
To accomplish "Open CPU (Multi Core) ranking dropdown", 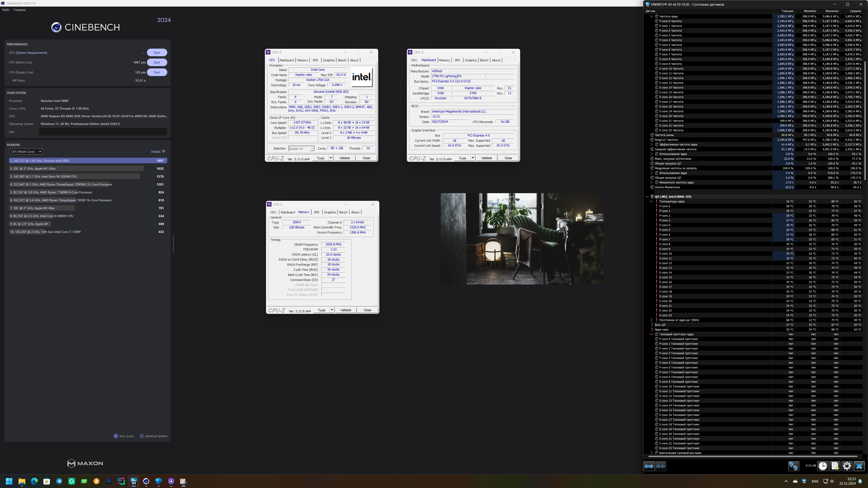I will pos(26,152).
